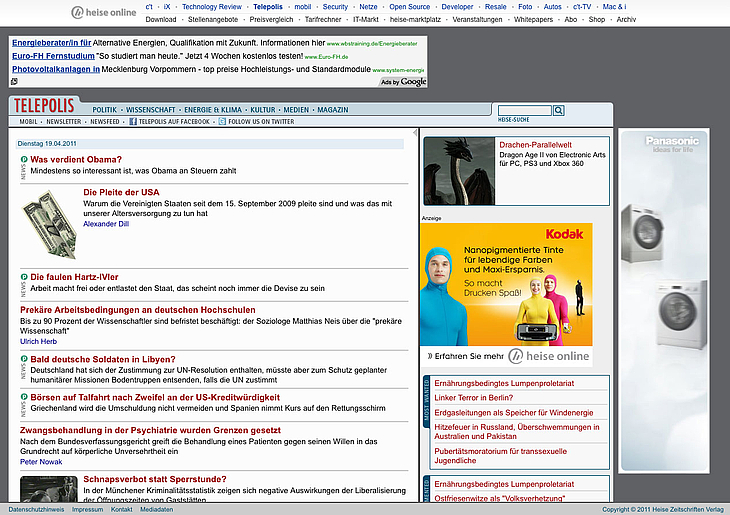Collapse the main column with the arrow
730x515 pixels.
click(x=415, y=133)
